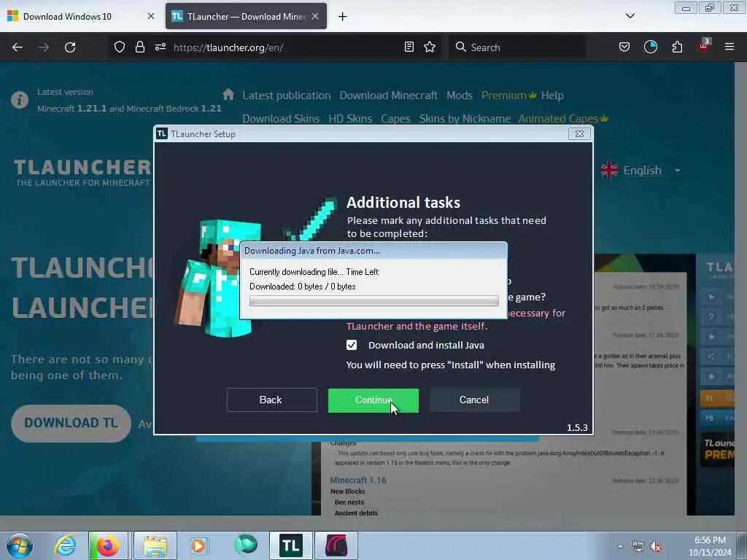Click the TLauncher logo on webpage

pos(83,172)
